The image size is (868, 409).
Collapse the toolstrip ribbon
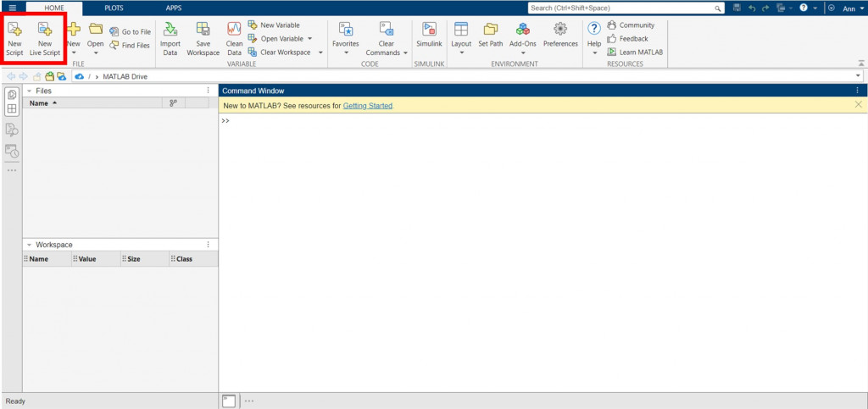click(x=861, y=63)
